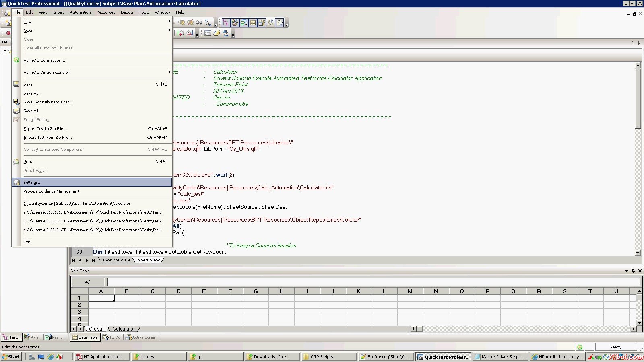Switch to Keyword View tab
Image resolution: width=644 pixels, height=362 pixels.
[x=116, y=260]
